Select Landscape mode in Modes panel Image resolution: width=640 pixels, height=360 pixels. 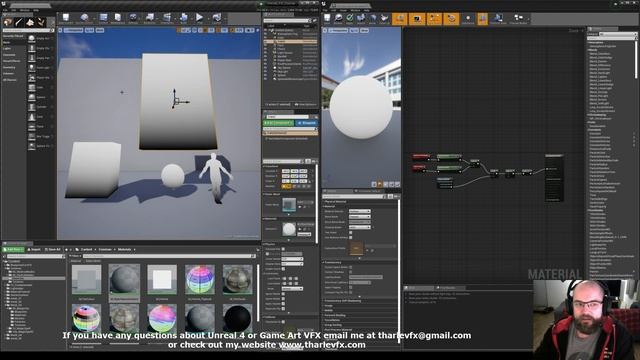[30, 22]
